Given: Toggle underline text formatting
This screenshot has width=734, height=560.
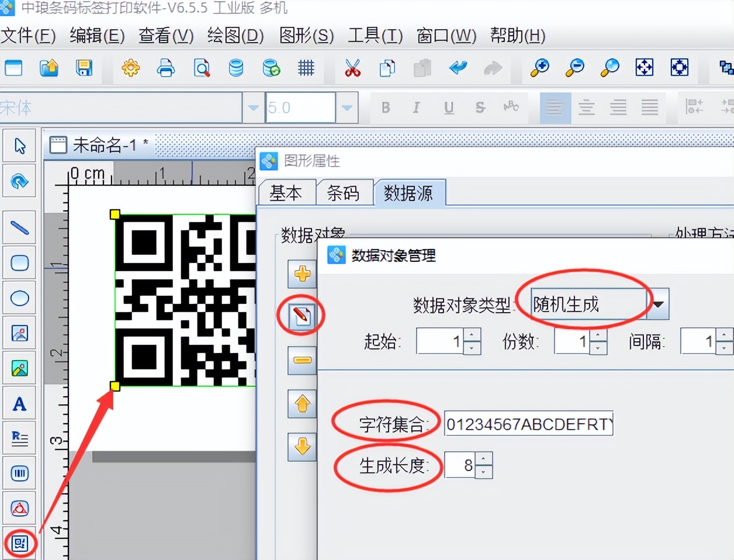Looking at the screenshot, I should (449, 108).
